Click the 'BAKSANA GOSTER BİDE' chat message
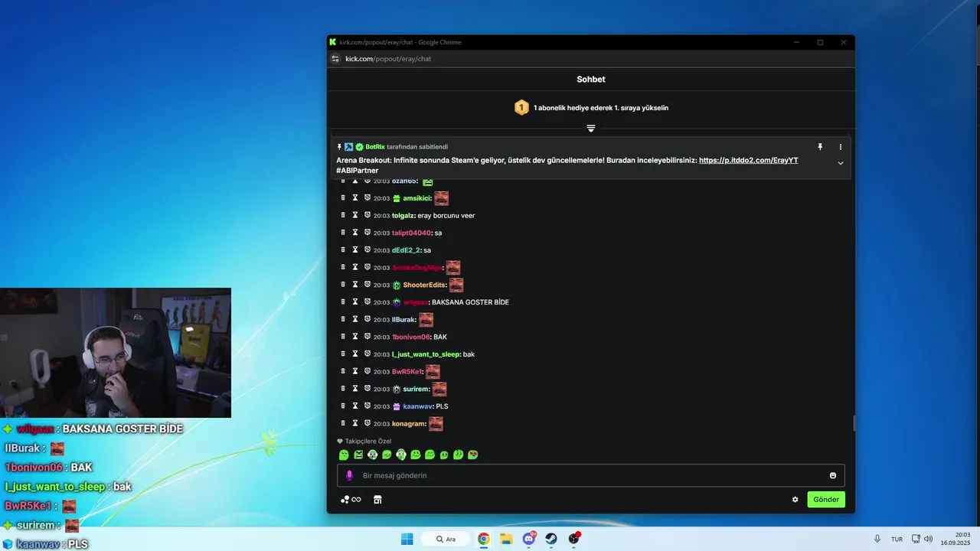Screen dimensions: 980x551 point(470,302)
